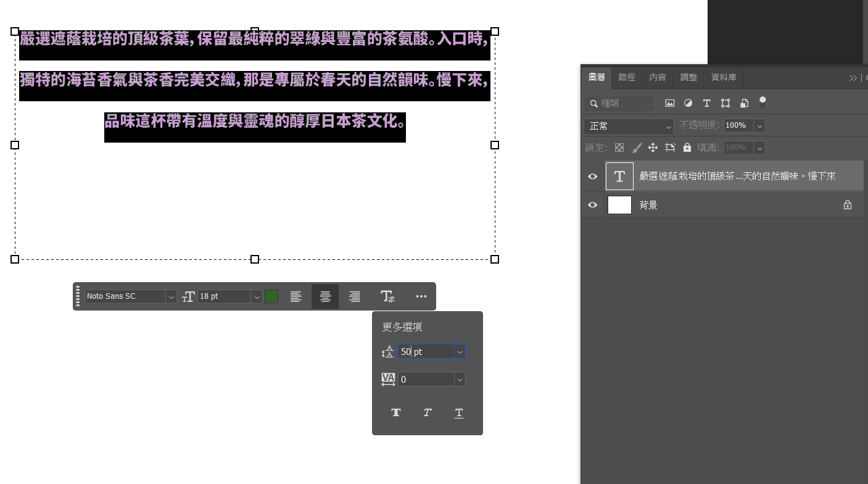Toggle faux bold in 更多選項 panel

396,412
